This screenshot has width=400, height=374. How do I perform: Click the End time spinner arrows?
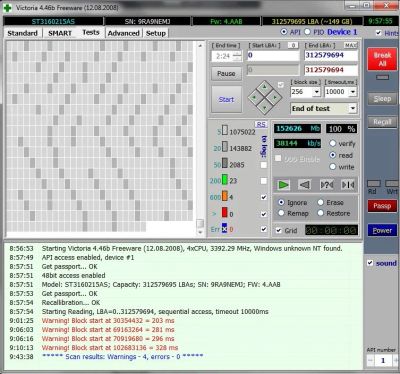237,56
